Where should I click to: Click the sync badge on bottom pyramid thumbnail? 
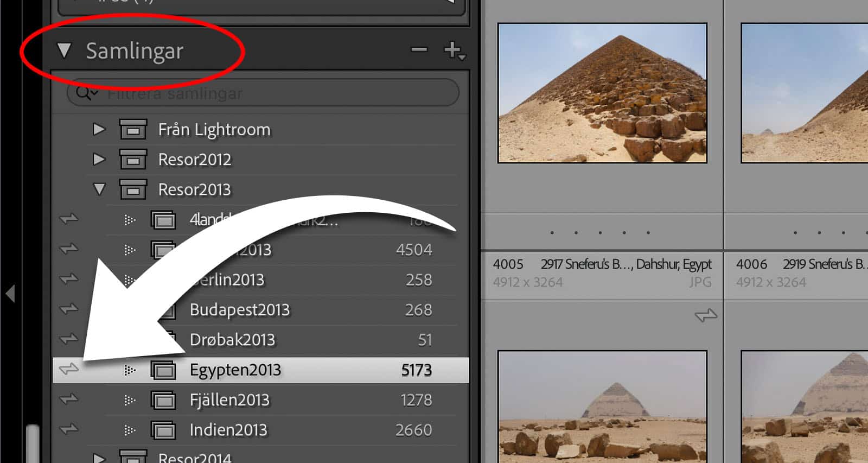pyautogui.click(x=706, y=315)
